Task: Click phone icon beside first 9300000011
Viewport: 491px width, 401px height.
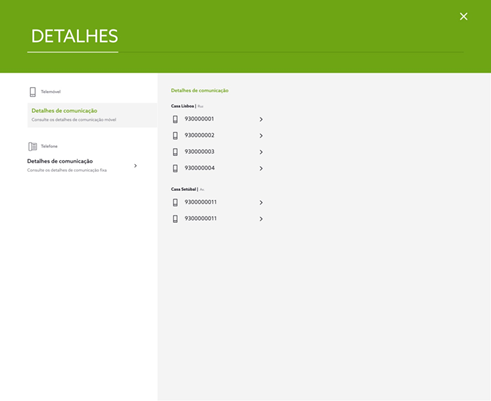Action: 175,202
